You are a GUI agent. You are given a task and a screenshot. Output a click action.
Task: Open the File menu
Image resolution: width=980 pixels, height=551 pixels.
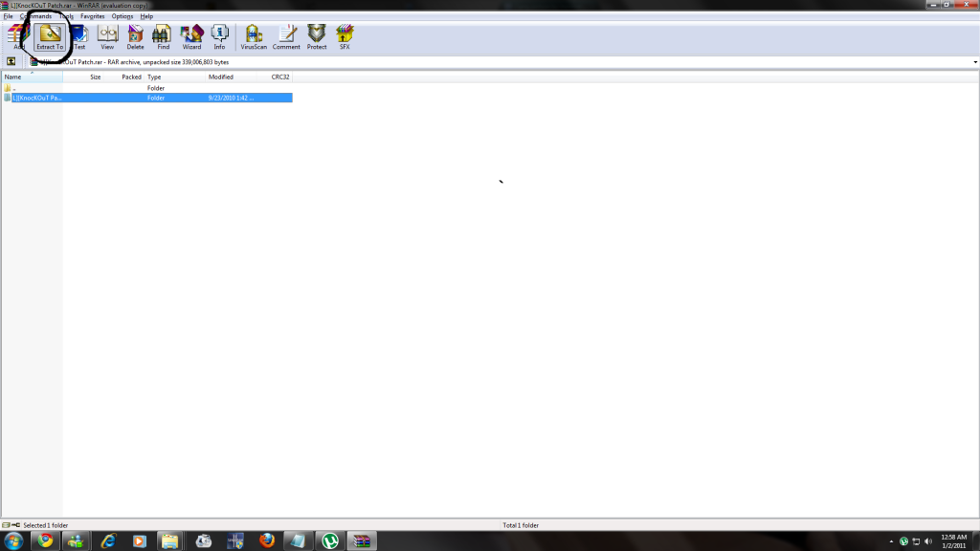tap(8, 16)
